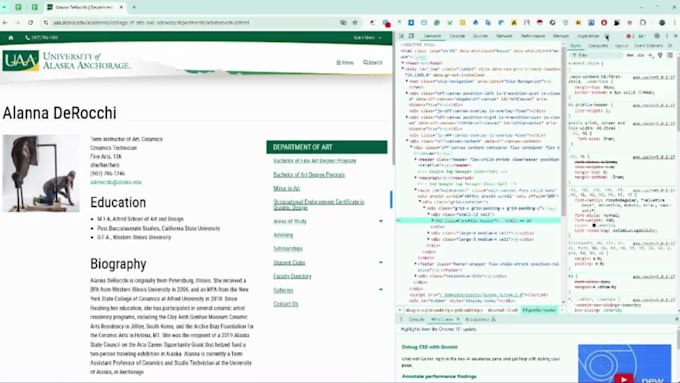
Task: Open the Scholarships sidebar link
Action: [288, 249]
